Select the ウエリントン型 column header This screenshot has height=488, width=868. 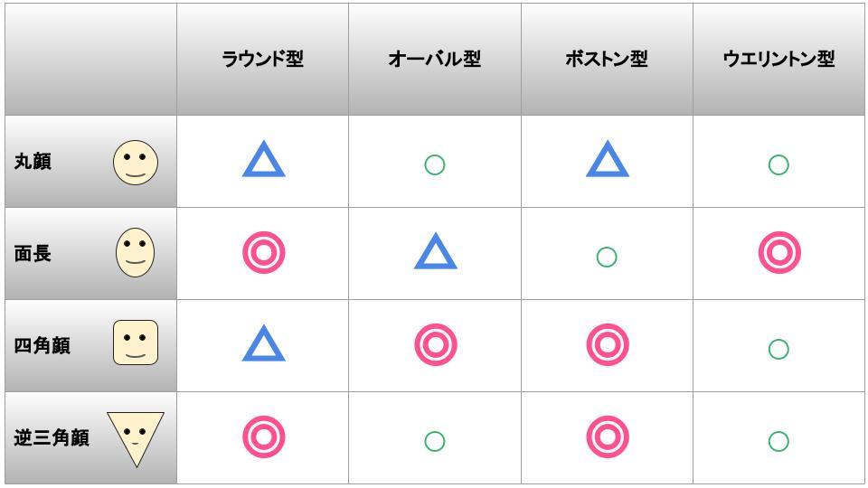[x=778, y=60]
